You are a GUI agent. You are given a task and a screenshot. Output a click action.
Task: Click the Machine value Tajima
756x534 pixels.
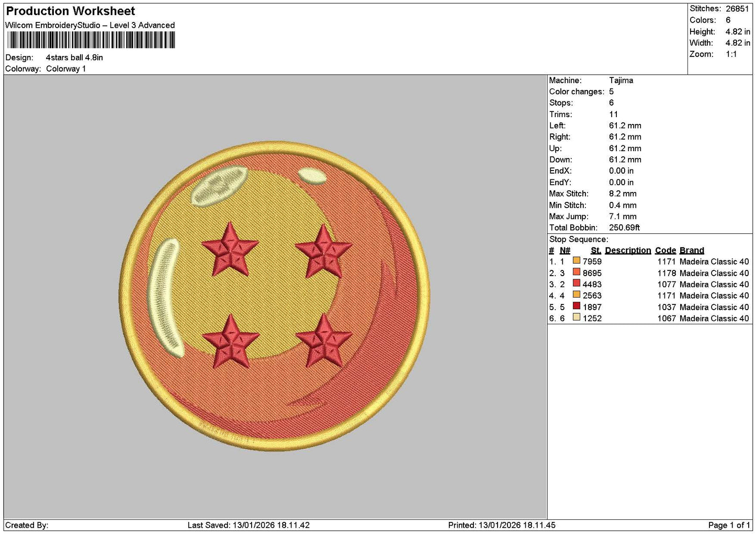click(621, 81)
